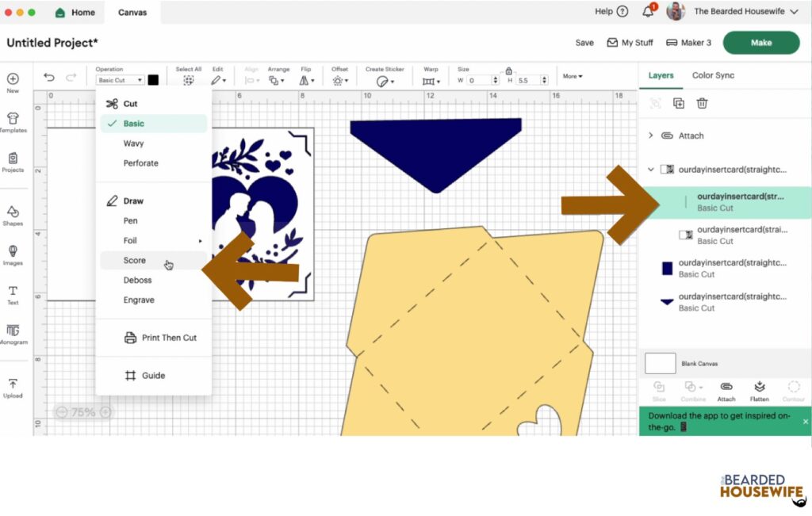Click the black operation color swatch
The image size is (812, 516).
pos(153,80)
